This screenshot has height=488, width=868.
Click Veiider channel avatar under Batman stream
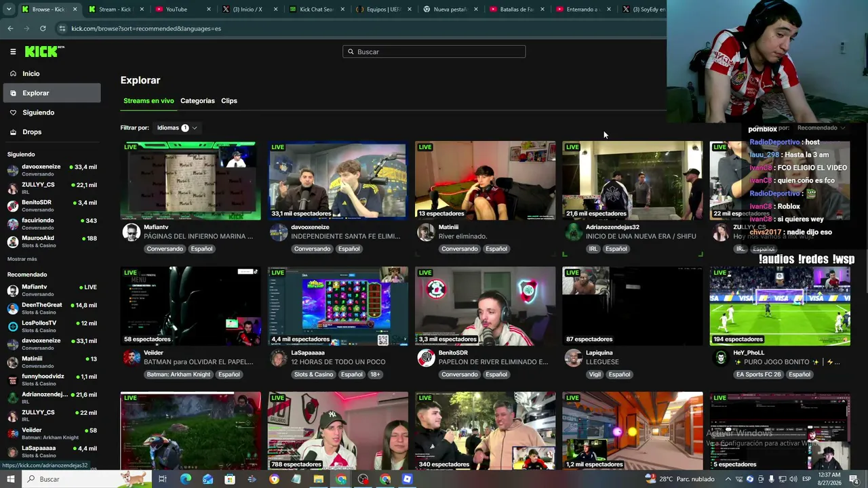tap(132, 358)
